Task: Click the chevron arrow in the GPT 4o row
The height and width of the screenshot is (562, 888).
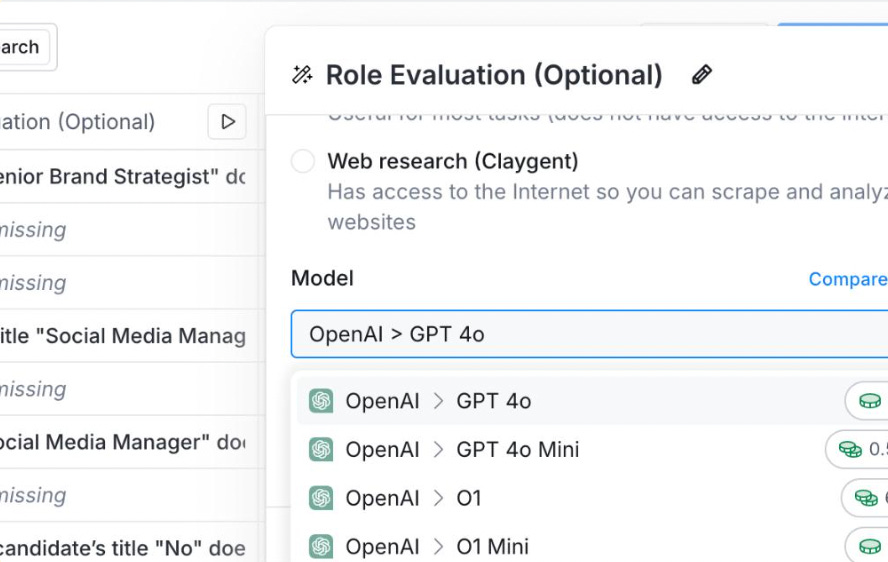Action: [438, 401]
